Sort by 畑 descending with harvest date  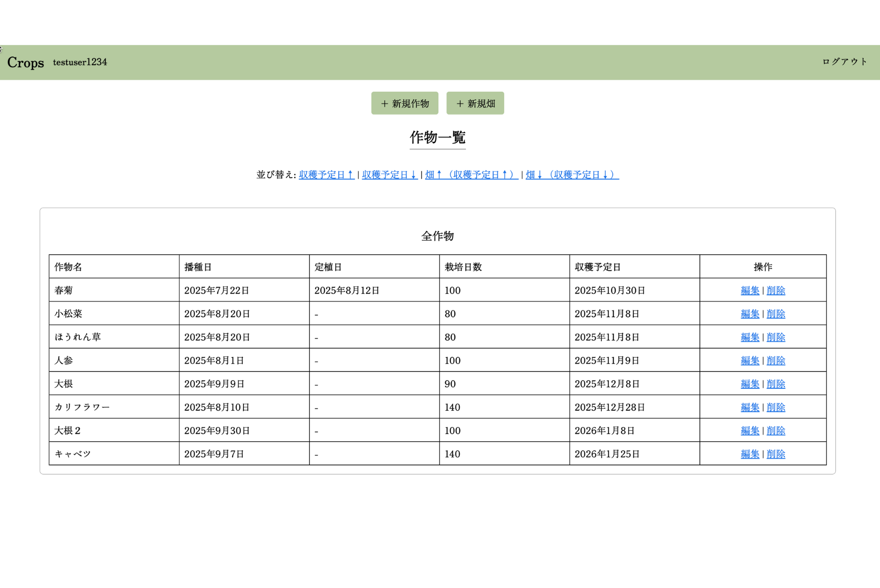pyautogui.click(x=572, y=175)
